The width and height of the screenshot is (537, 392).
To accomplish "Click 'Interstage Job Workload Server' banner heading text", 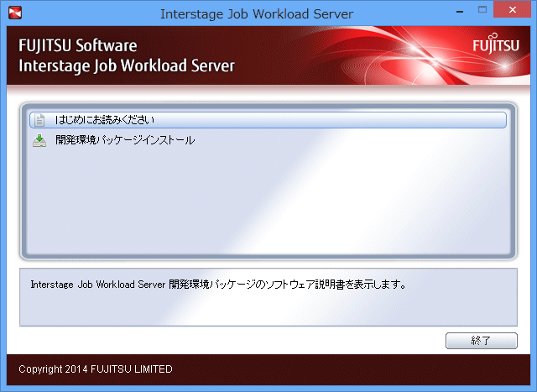I will click(x=126, y=65).
